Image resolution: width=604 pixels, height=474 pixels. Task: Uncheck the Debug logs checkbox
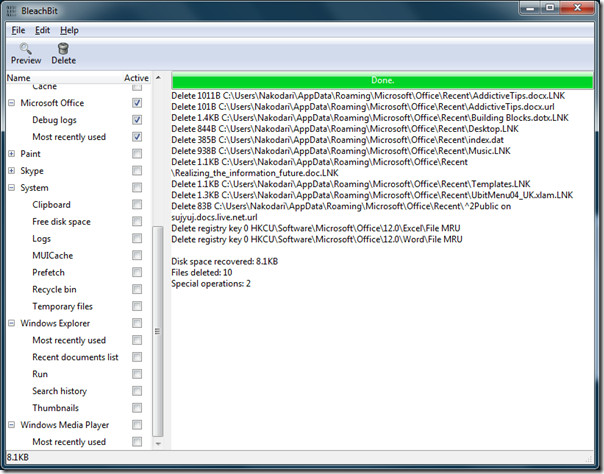(x=137, y=120)
